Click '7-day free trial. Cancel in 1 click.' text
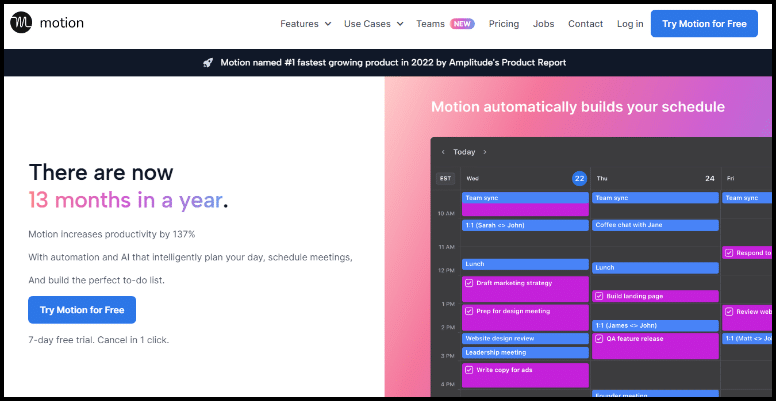This screenshot has width=776, height=401. (x=98, y=340)
